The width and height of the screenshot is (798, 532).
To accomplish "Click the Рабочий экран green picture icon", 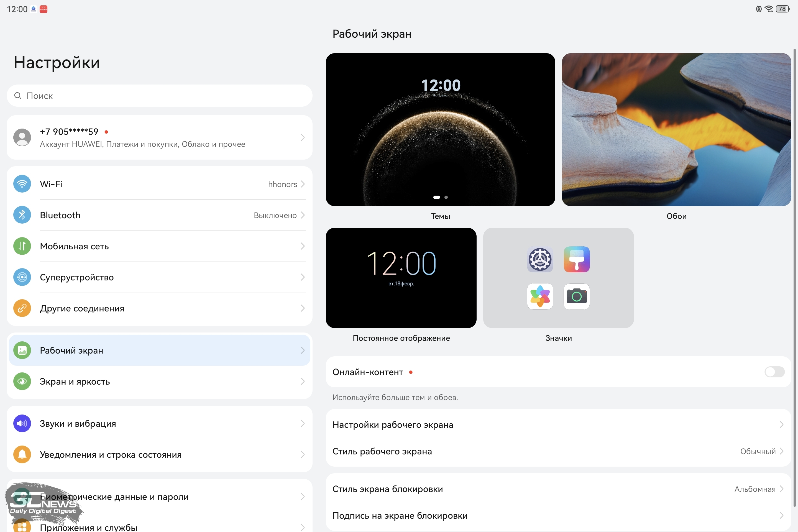I will coord(22,350).
